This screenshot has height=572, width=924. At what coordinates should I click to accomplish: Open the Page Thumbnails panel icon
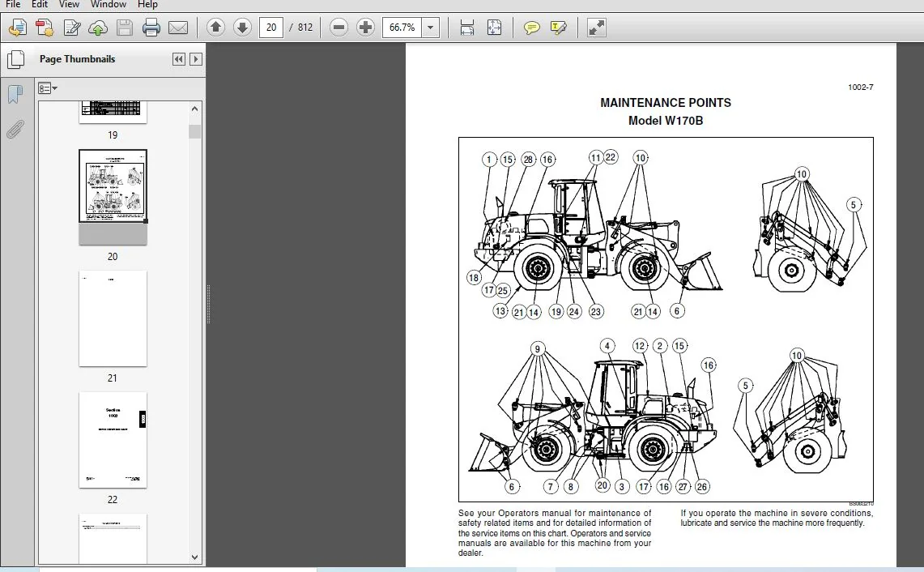pyautogui.click(x=16, y=59)
